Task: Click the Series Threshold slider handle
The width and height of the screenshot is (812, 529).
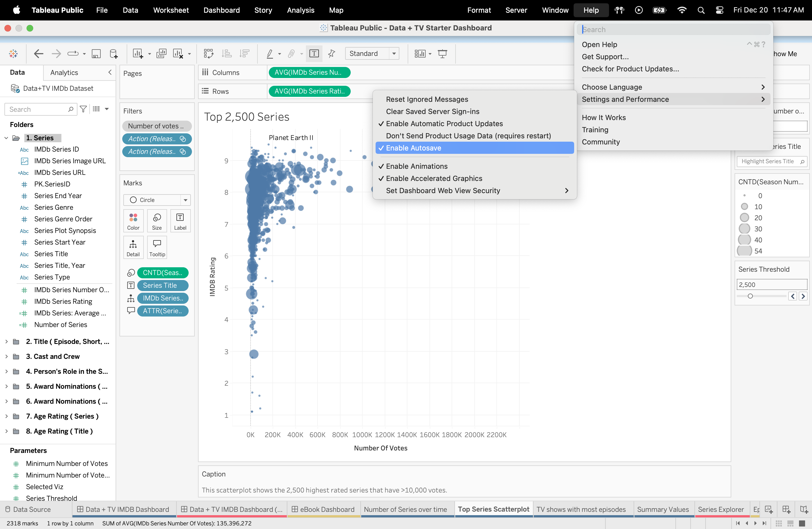Action: (750, 296)
